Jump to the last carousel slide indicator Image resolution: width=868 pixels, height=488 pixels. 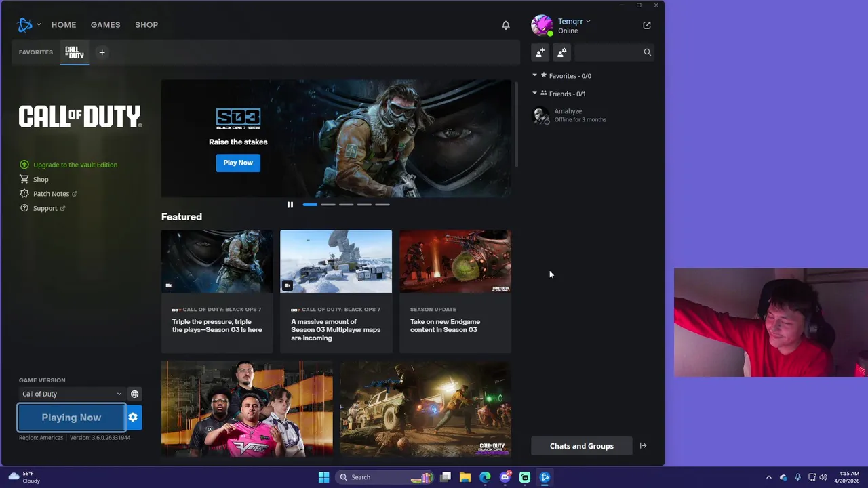click(382, 205)
